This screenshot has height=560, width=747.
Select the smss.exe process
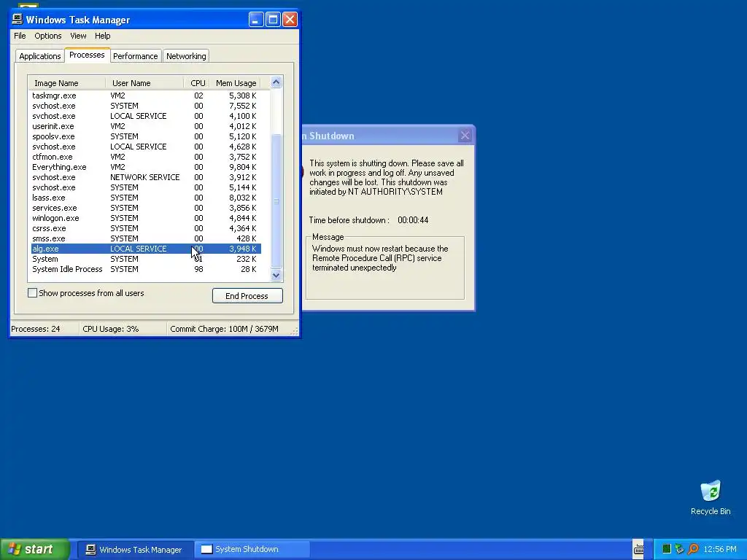146,238
